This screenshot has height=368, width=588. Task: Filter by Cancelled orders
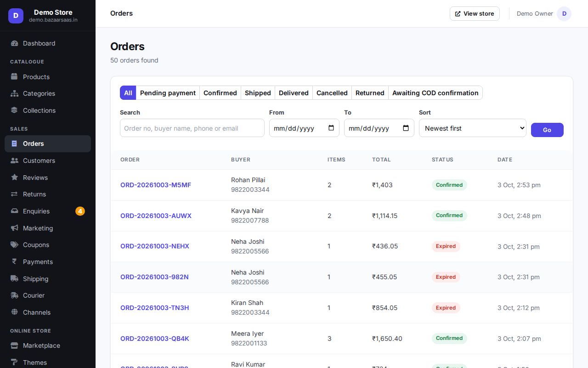(332, 93)
